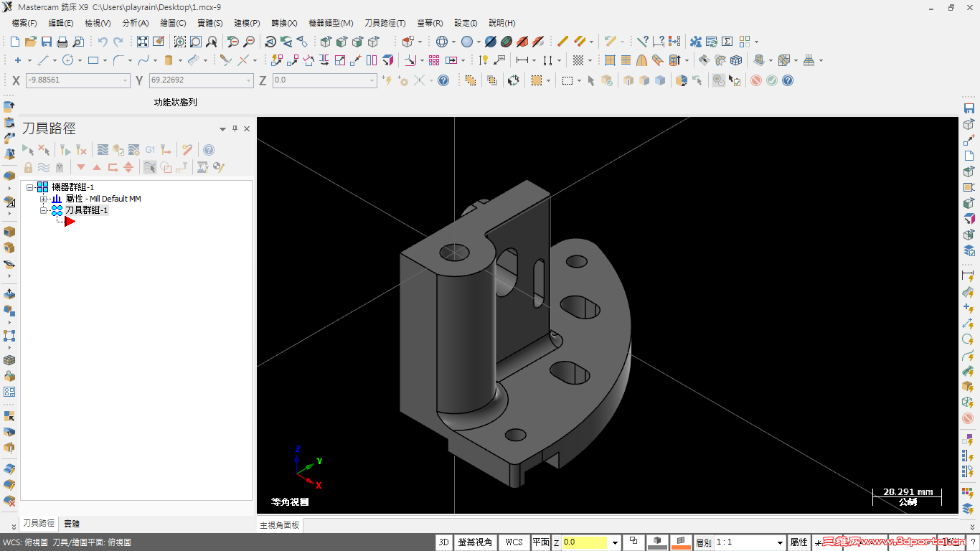Open file using the folder icon
Viewport: 980px width, 551px height.
point(30,42)
